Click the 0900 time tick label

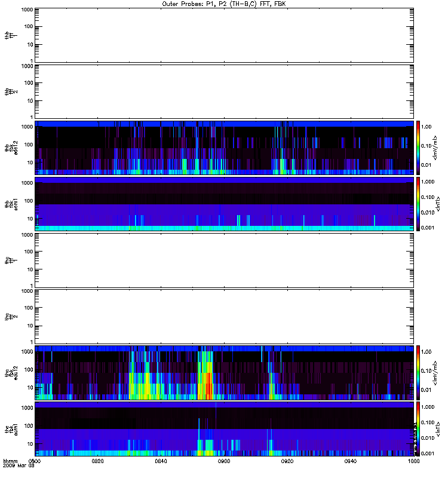[x=224, y=461]
